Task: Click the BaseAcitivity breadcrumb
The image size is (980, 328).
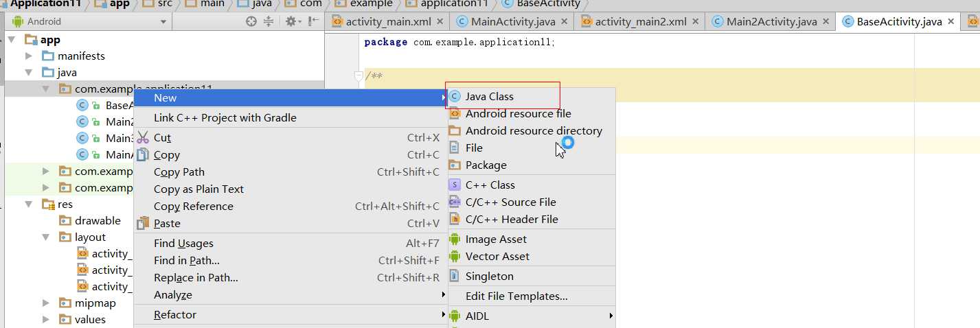Action: 541,4
